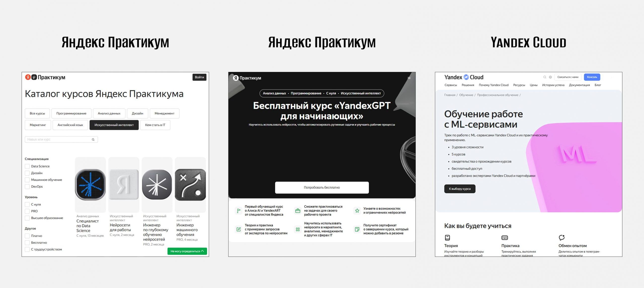The image size is (644, 288).
Task: Click the Обмен опытом chat bubble icon
Action: (x=561, y=238)
